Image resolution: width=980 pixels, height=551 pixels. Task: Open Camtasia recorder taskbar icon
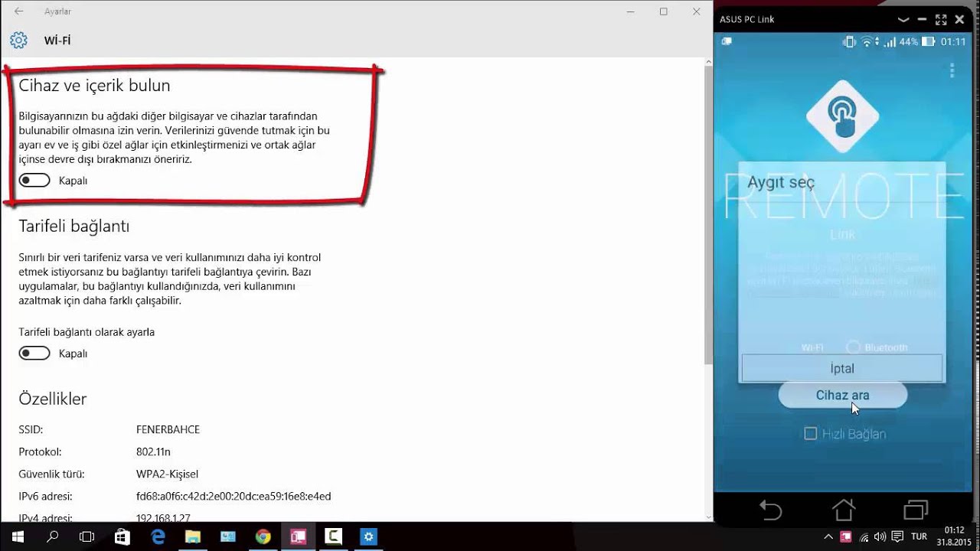333,536
